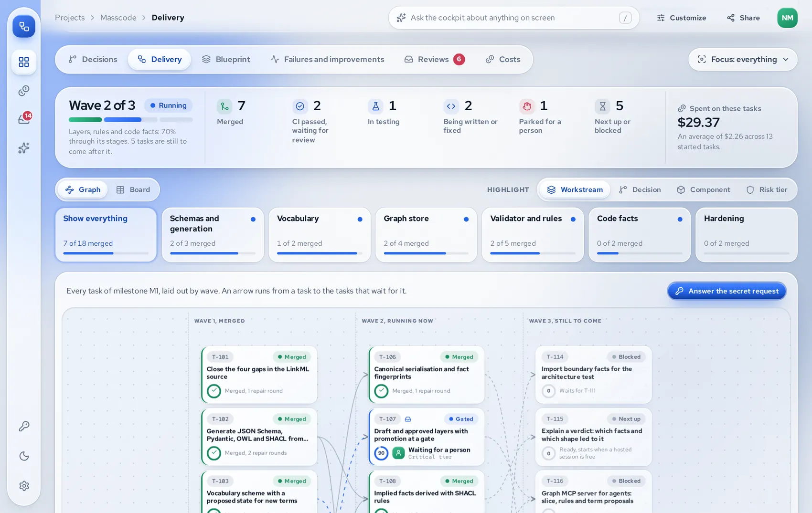Click the 0 counter circle on T-114
The image size is (812, 513).
[x=548, y=391]
